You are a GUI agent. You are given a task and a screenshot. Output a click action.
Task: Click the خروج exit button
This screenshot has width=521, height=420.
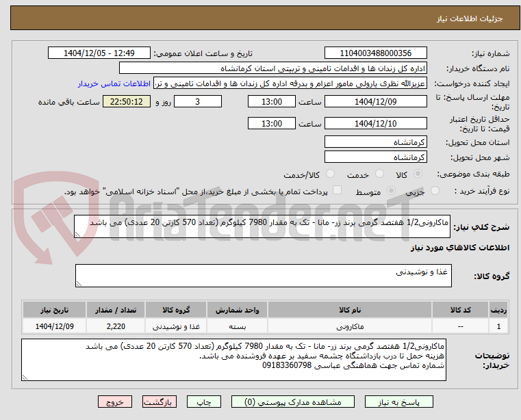point(114,402)
